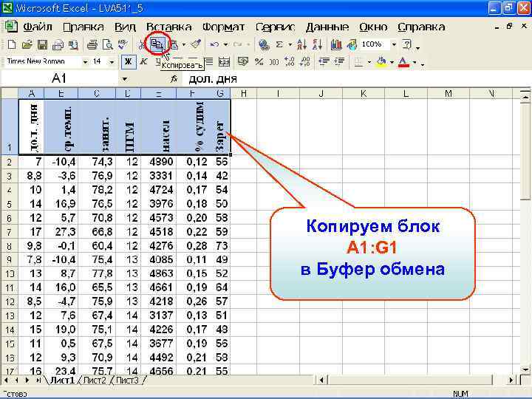Click the Name Box showing A1
The height and width of the screenshot is (399, 532).
point(60,79)
